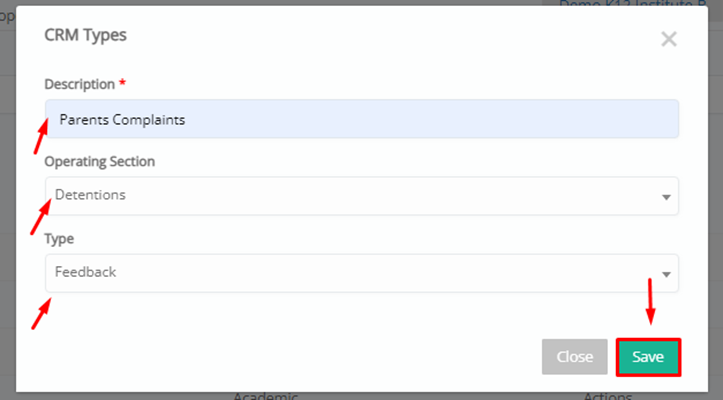
Task: Click the gray Close button
Action: click(x=575, y=357)
